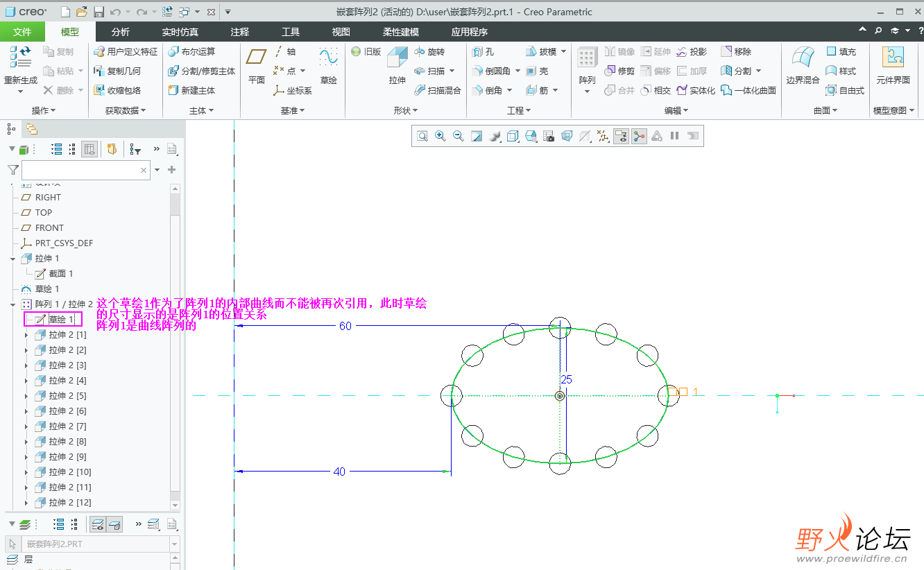The height and width of the screenshot is (570, 924).
Task: Click Refit in the graphics toolbar
Action: click(x=422, y=136)
